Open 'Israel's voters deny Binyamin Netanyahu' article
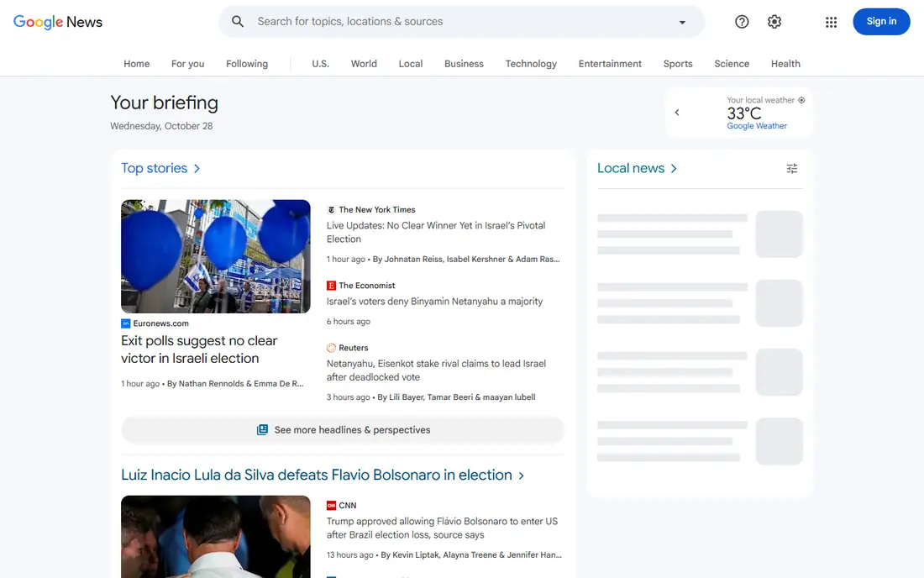 [434, 301]
